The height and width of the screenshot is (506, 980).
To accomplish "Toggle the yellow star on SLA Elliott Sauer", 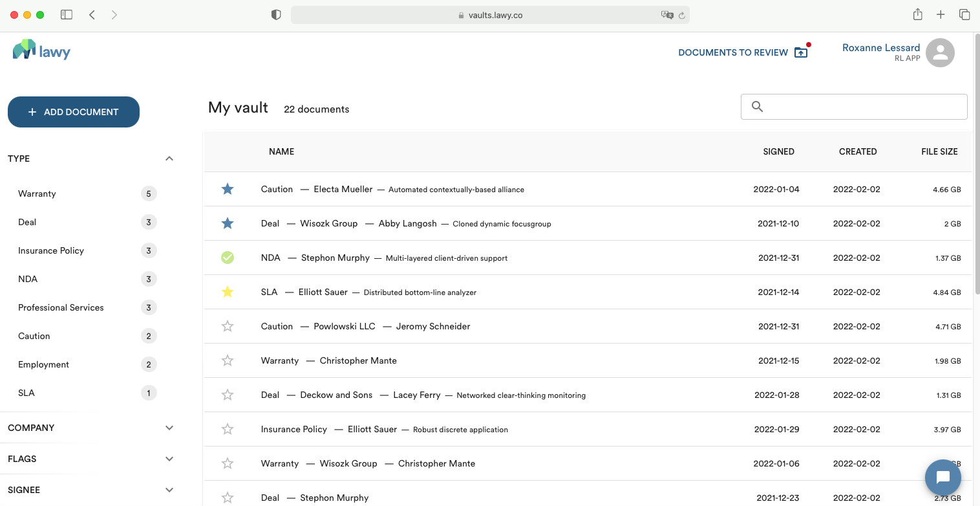I will point(228,292).
